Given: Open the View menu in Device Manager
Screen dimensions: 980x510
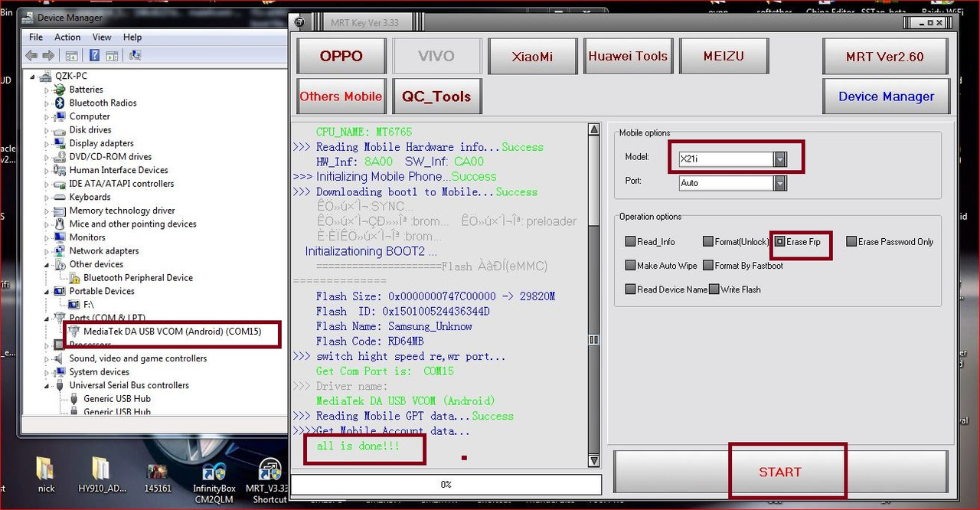Looking at the screenshot, I should (102, 37).
